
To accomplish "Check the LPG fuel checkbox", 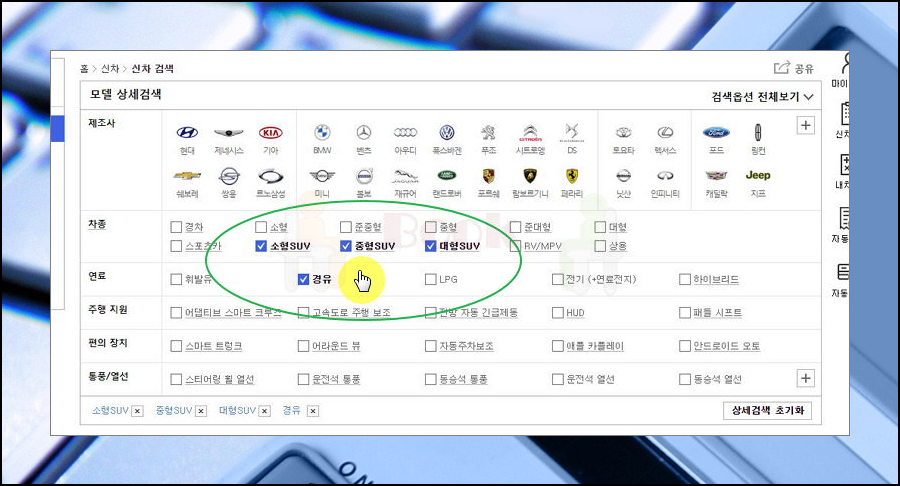I will pyautogui.click(x=430, y=279).
